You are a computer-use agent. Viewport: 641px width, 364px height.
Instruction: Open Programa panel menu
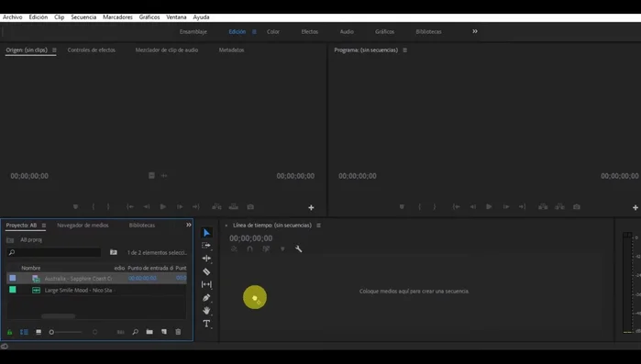tap(404, 50)
